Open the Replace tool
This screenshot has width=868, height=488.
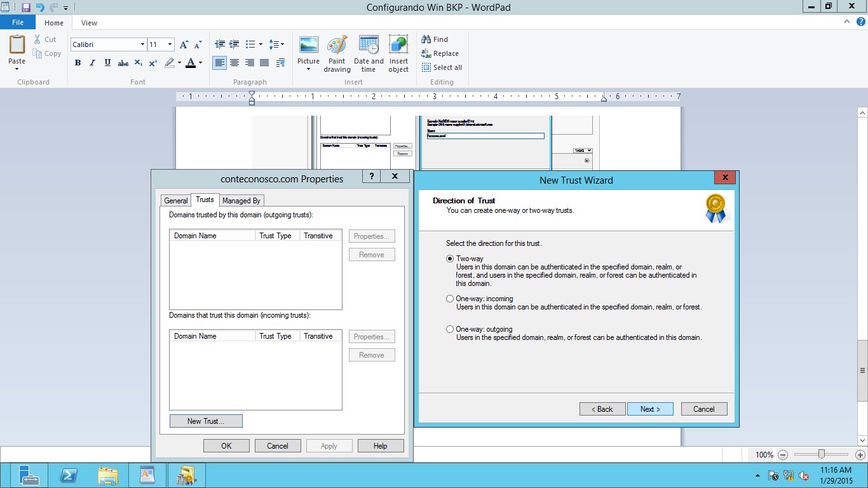[x=440, y=53]
